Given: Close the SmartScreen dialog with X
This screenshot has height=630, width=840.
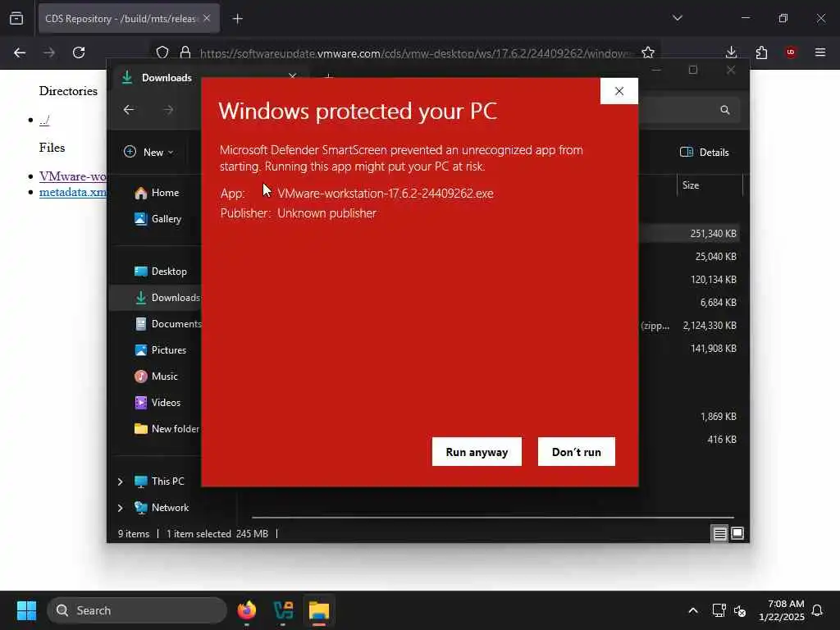Looking at the screenshot, I should [619, 91].
